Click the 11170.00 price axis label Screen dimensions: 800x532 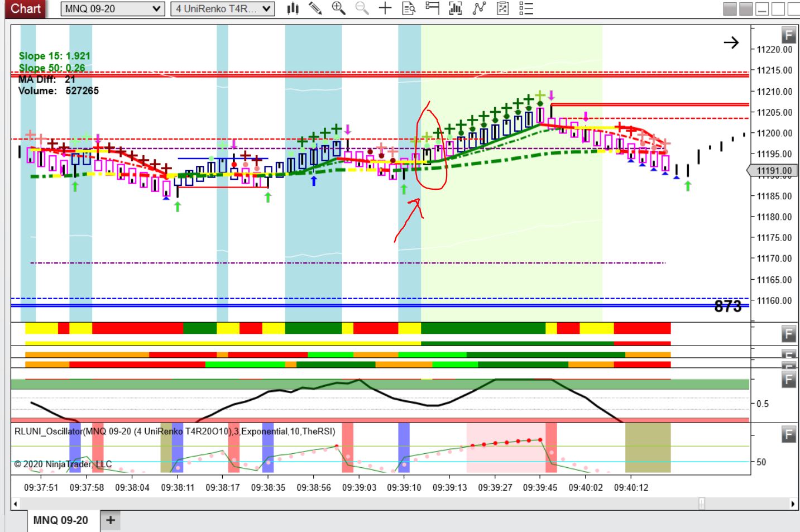point(774,258)
